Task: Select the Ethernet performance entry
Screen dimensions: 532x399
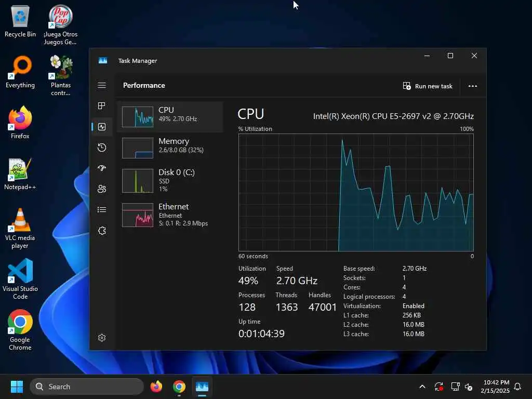Action: click(x=170, y=215)
